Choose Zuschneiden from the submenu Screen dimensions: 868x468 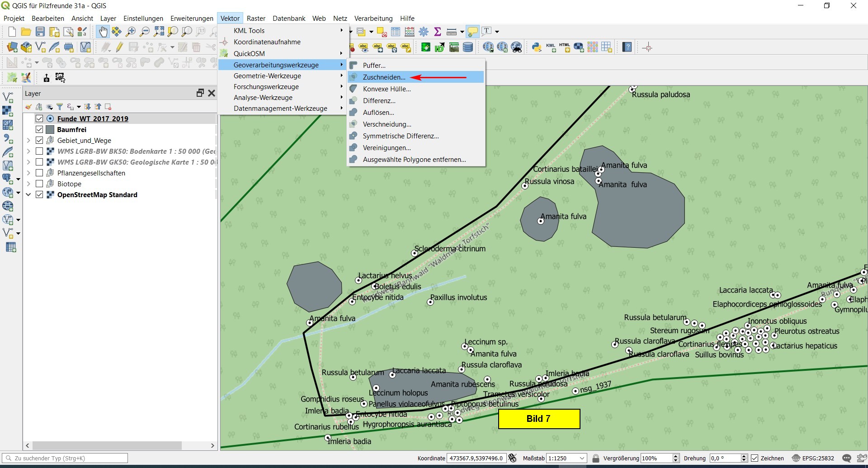384,77
